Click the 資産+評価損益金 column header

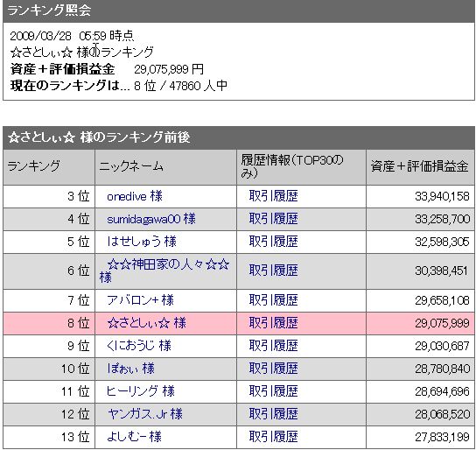[x=421, y=167]
